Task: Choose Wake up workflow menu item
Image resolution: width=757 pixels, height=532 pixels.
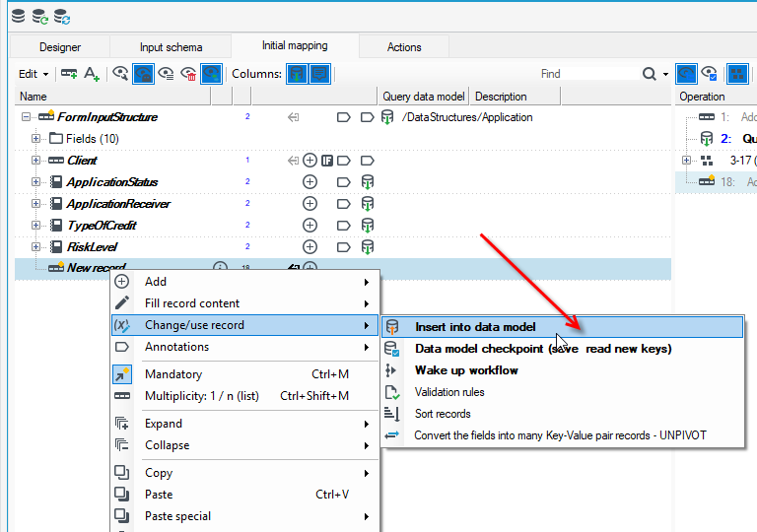Action: 563,370
